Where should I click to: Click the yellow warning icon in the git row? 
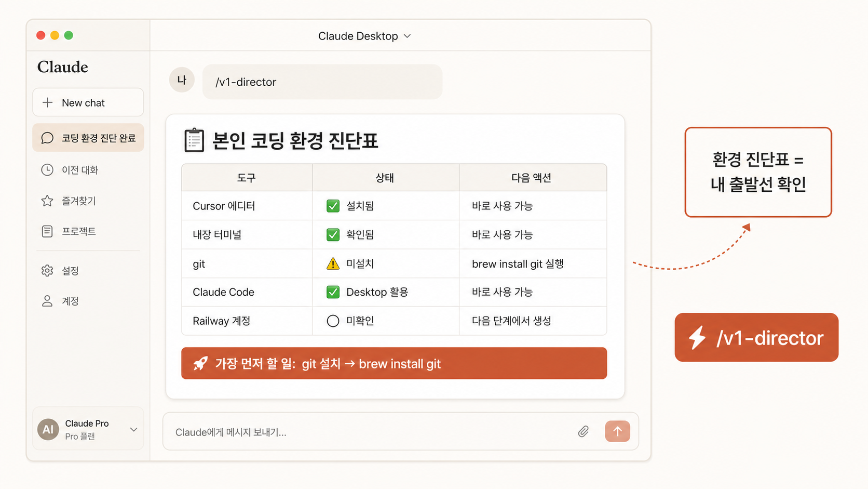pos(333,263)
